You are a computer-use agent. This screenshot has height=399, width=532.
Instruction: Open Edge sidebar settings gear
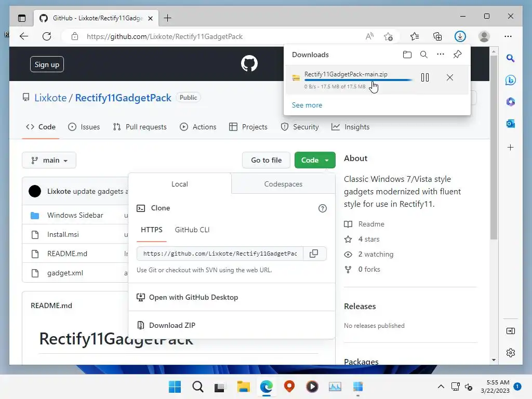click(510, 353)
